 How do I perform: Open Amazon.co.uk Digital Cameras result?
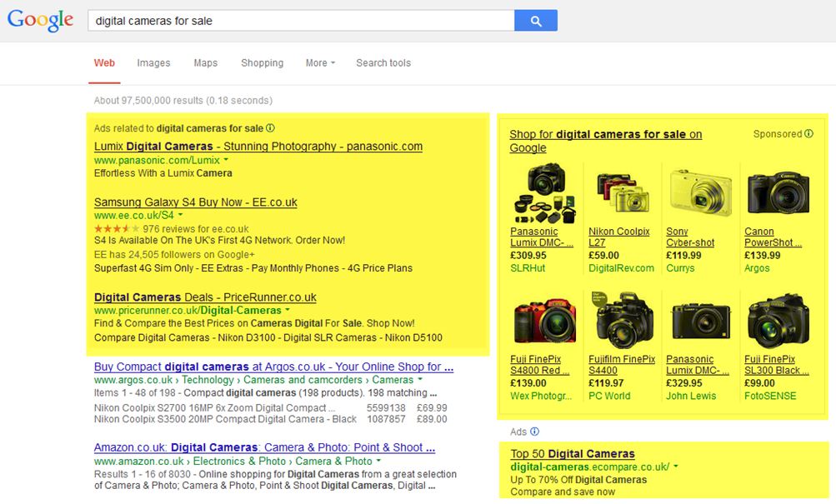(264, 447)
